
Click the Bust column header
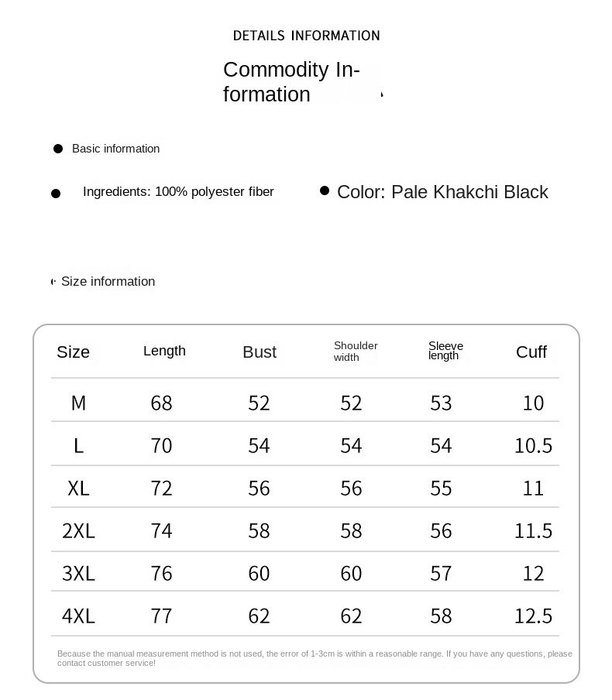(260, 352)
